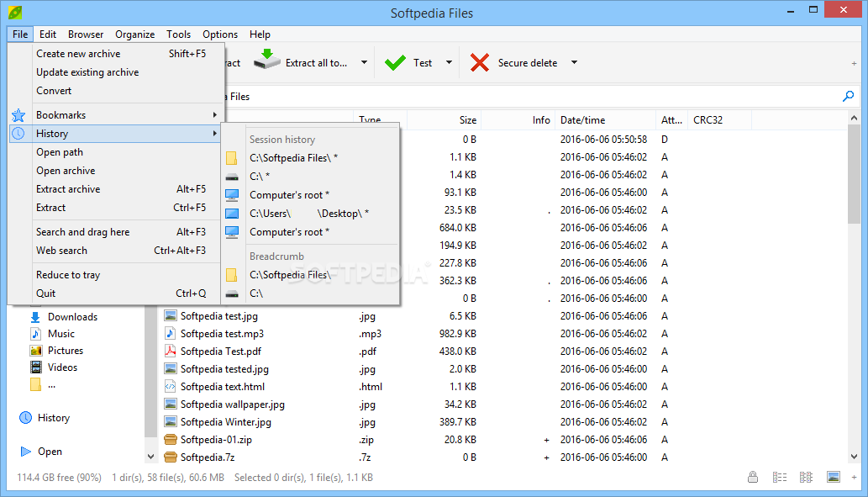
Task: Click the History clock icon in sidebar
Action: [25, 418]
